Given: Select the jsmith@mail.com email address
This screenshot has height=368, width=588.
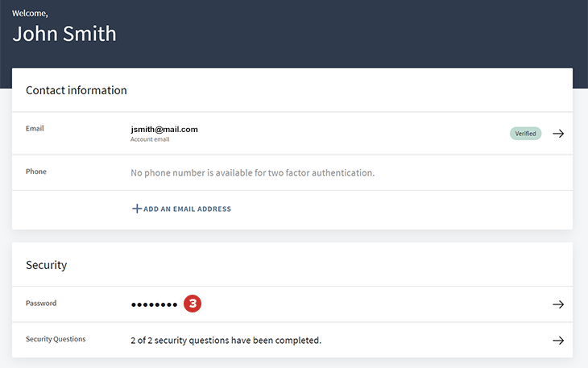Looking at the screenshot, I should click(x=164, y=129).
